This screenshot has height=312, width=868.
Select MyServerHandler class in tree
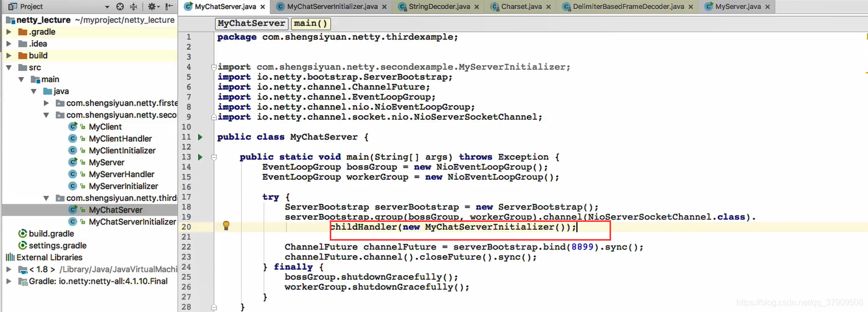122,174
